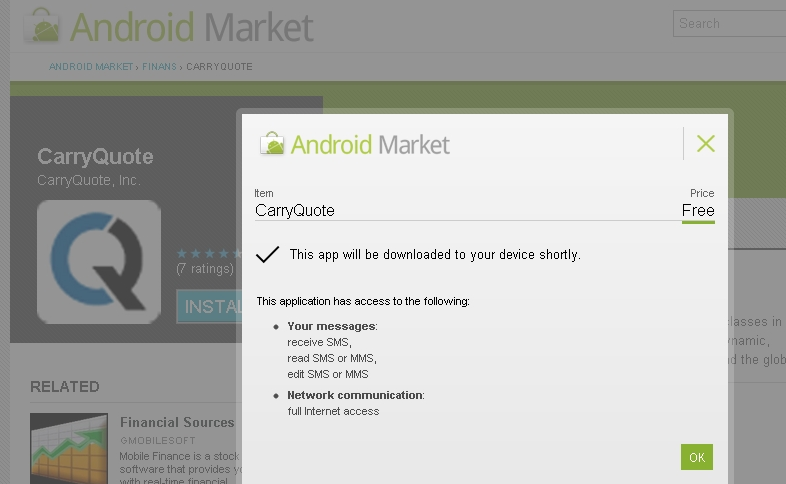Click 'CarryQuote' item name in dialog
This screenshot has width=786, height=484.
(295, 210)
